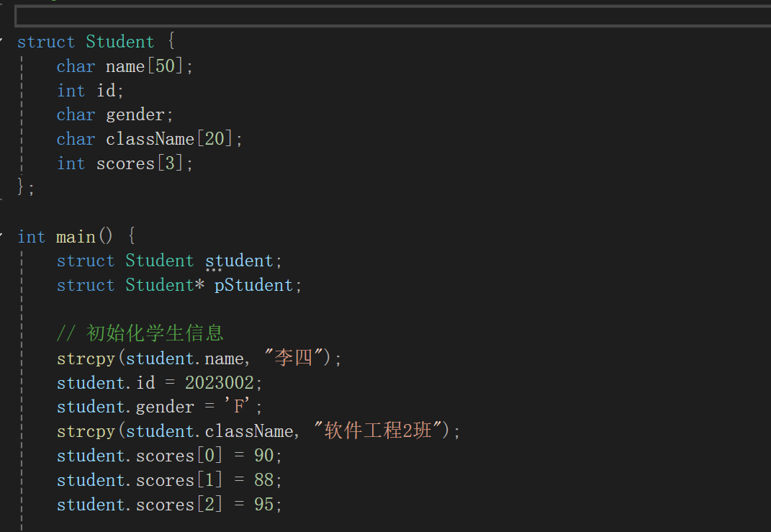The image size is (771, 532).
Task: Click student.scores[1] on the left side
Action: pyautogui.click(x=140, y=480)
